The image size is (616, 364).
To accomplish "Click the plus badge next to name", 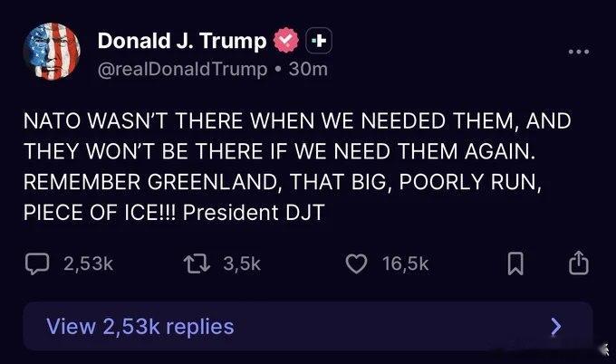I will click(x=319, y=41).
